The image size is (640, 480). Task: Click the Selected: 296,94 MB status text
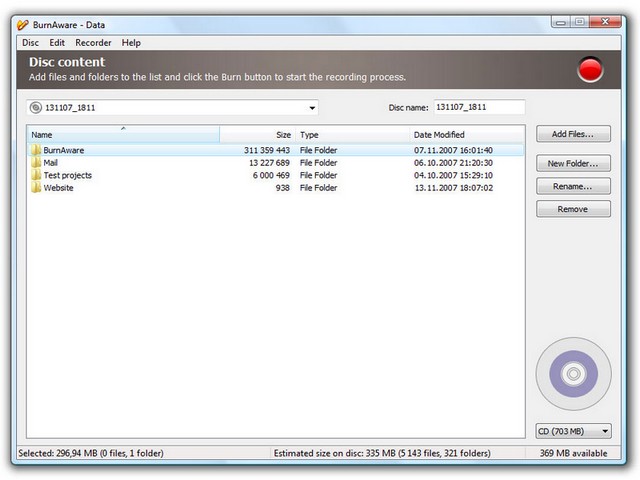[x=91, y=453]
